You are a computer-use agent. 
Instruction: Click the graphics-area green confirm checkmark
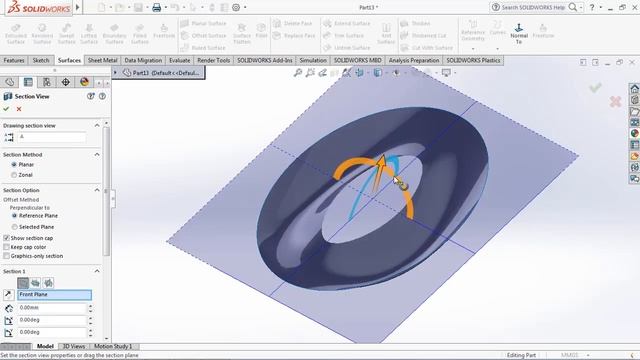coord(596,87)
